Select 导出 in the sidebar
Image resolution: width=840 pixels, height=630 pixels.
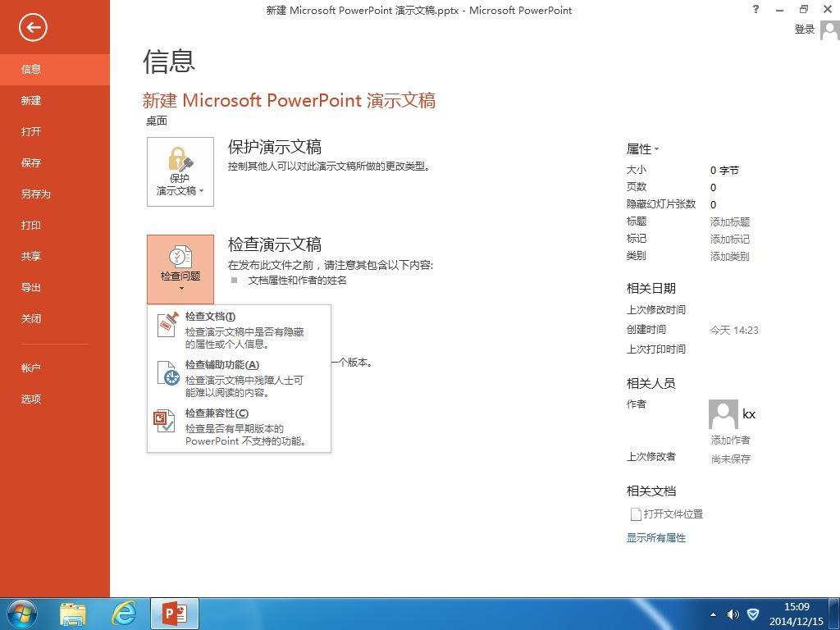click(x=55, y=288)
